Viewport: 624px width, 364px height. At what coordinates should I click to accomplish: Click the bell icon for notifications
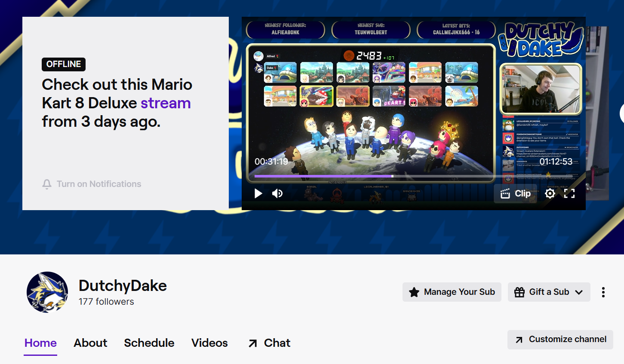click(x=47, y=184)
